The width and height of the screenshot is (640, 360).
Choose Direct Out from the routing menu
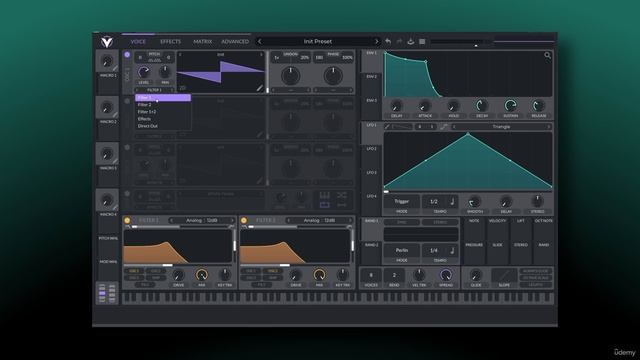coord(163,126)
